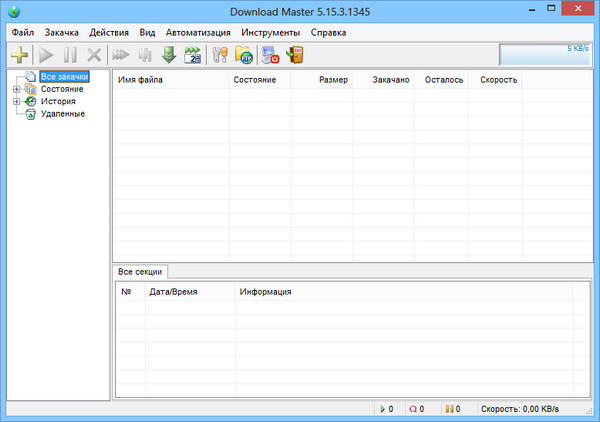This screenshot has width=600, height=422.
Task: Click the green plus Add download icon
Action: tap(19, 55)
